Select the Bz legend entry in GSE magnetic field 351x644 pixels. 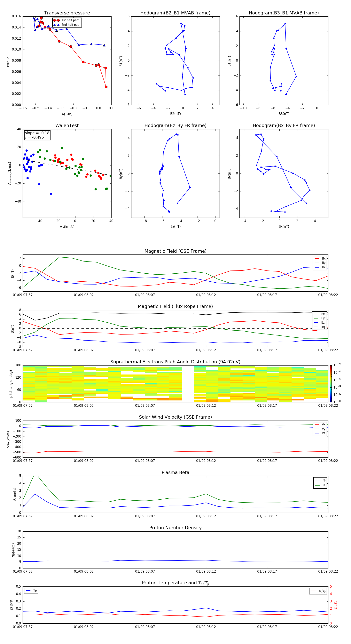click(320, 267)
